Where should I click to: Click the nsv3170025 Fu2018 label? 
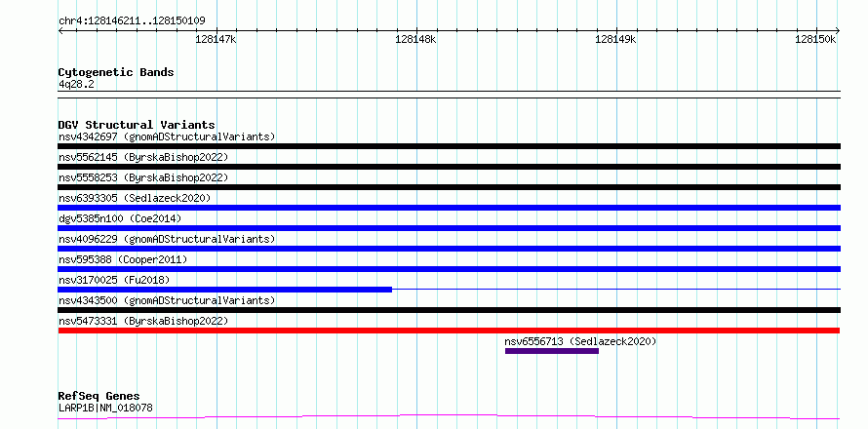pyautogui.click(x=114, y=280)
